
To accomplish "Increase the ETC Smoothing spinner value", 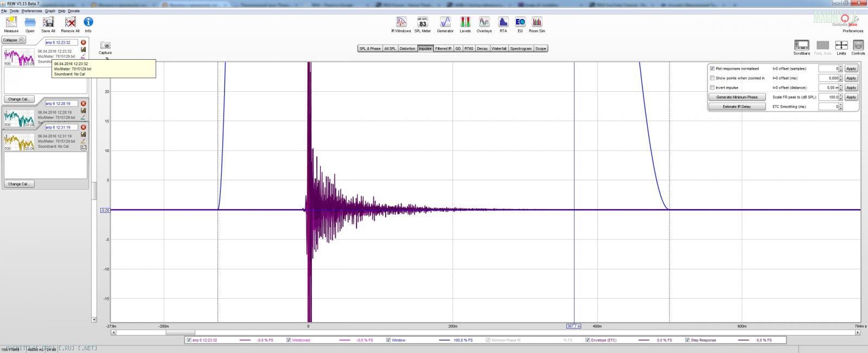I will (x=841, y=105).
